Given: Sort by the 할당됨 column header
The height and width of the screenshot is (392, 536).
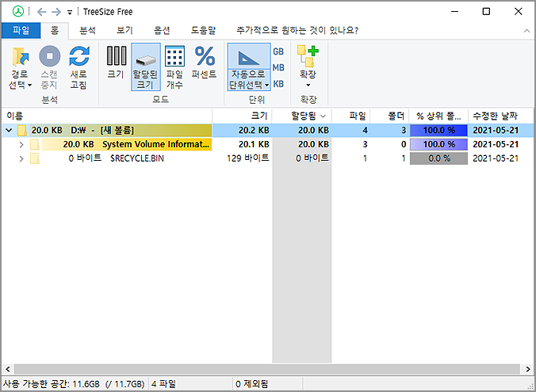Looking at the screenshot, I should [x=302, y=116].
